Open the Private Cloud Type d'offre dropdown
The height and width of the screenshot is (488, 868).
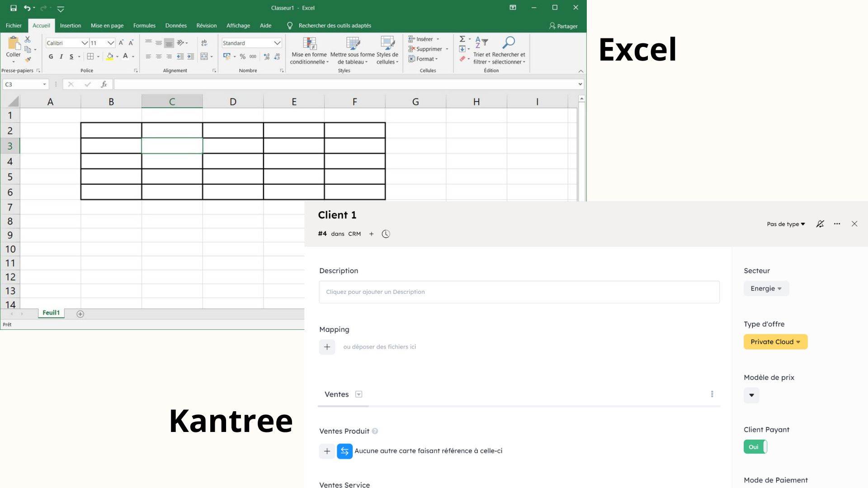click(776, 342)
